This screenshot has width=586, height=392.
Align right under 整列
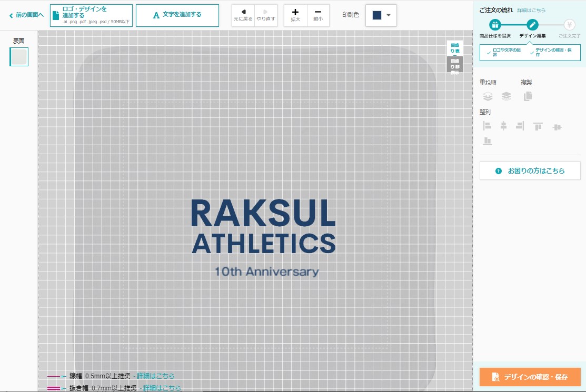click(520, 126)
